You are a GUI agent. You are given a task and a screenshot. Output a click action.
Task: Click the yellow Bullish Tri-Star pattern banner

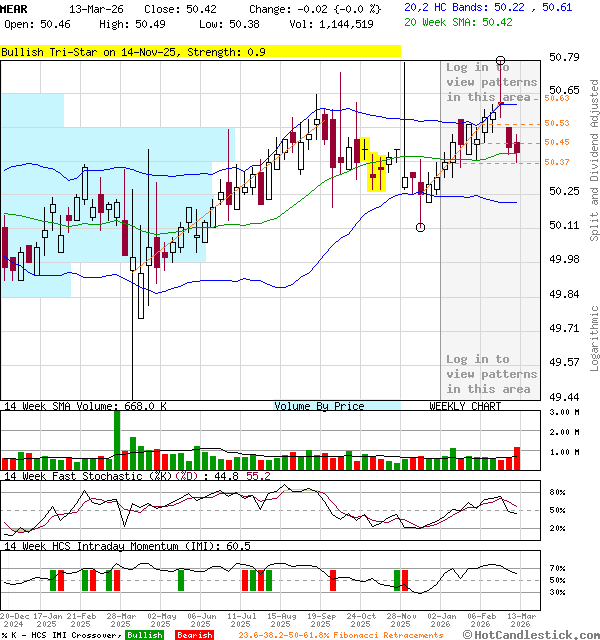(x=200, y=51)
